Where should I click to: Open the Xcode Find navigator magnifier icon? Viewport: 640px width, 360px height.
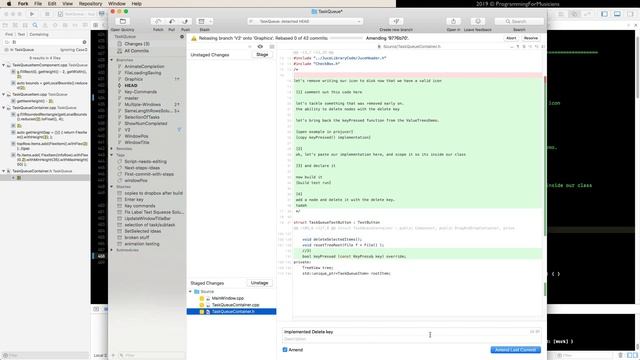[35, 25]
